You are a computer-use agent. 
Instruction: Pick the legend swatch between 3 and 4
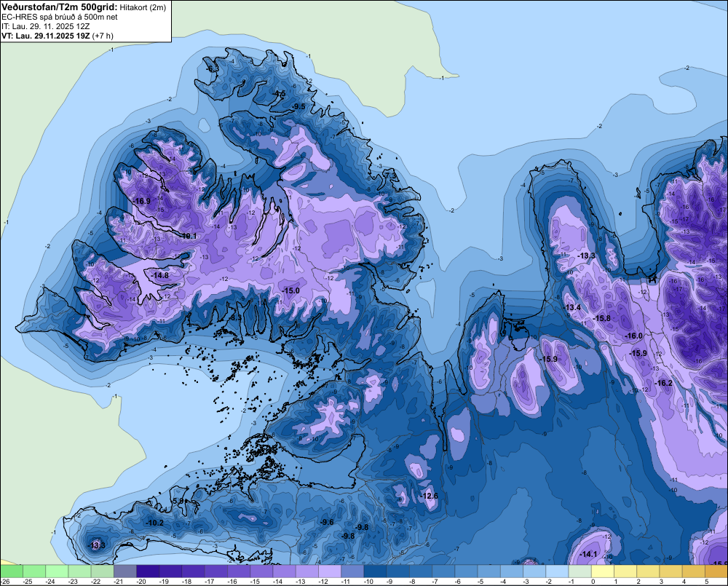671,571
